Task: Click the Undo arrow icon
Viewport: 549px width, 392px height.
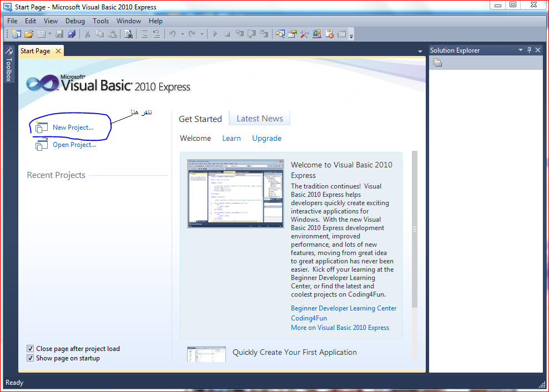Action: pos(173,34)
